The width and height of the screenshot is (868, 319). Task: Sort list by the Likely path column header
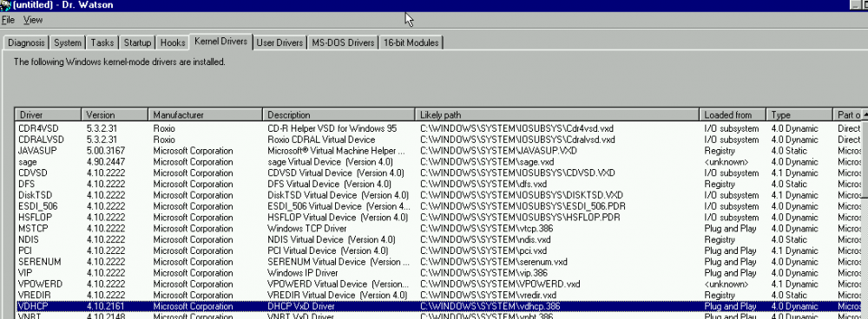[x=557, y=115]
